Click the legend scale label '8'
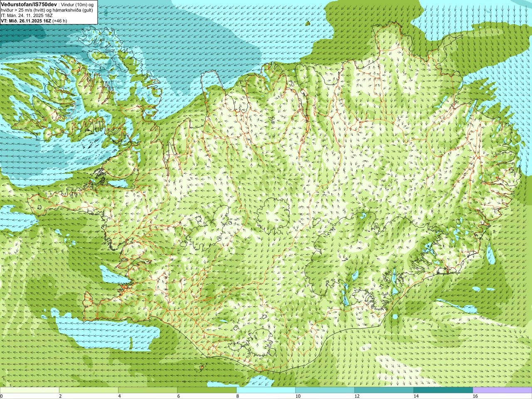 tap(238, 396)
